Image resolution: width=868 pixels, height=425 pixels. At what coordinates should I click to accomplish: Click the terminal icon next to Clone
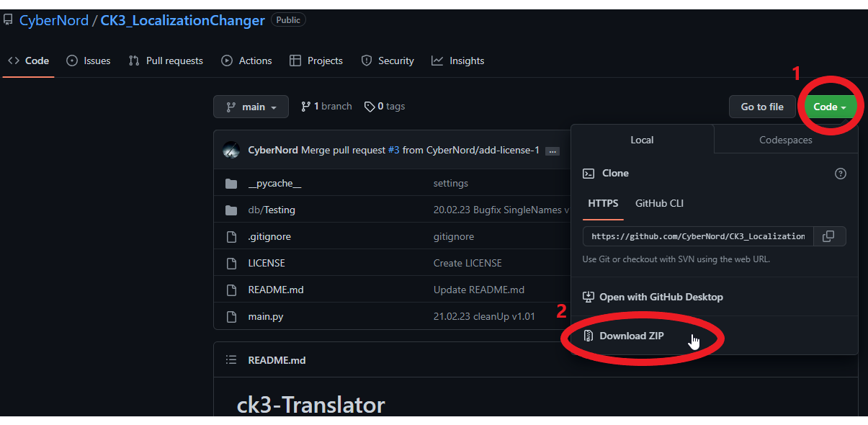[589, 174]
